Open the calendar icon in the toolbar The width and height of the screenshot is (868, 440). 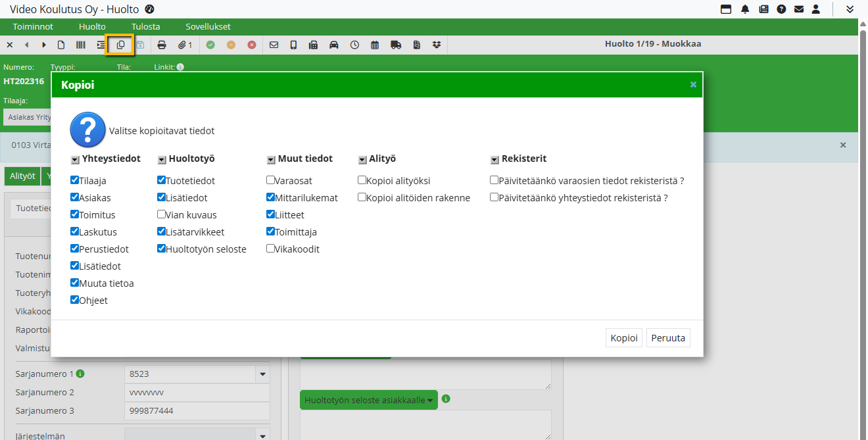(375, 45)
